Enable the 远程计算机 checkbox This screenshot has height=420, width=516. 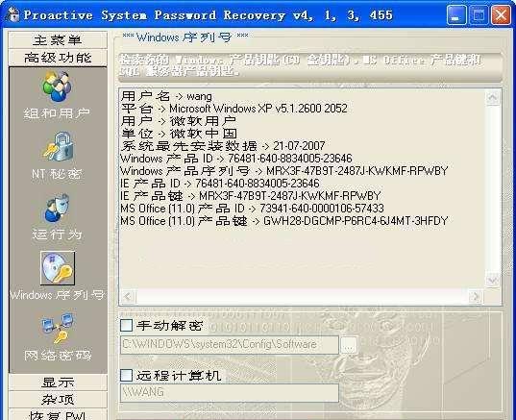point(127,375)
